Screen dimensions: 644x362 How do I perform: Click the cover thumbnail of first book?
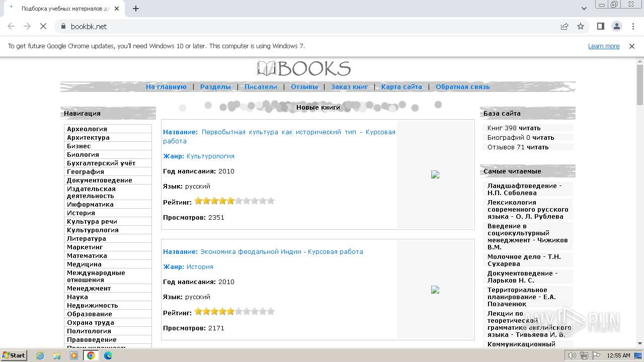435,174
